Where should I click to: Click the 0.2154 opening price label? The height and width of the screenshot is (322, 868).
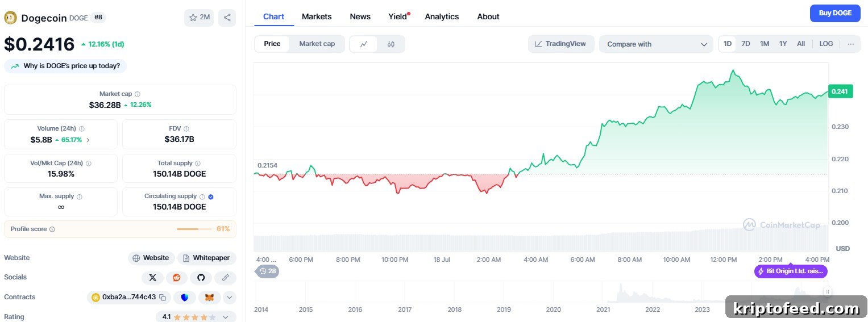pos(267,165)
